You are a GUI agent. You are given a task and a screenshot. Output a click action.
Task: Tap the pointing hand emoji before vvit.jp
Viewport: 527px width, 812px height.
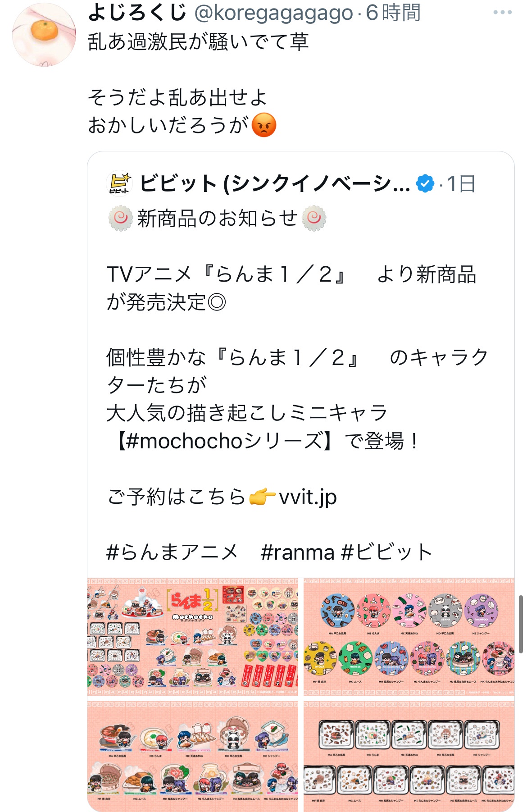click(262, 497)
